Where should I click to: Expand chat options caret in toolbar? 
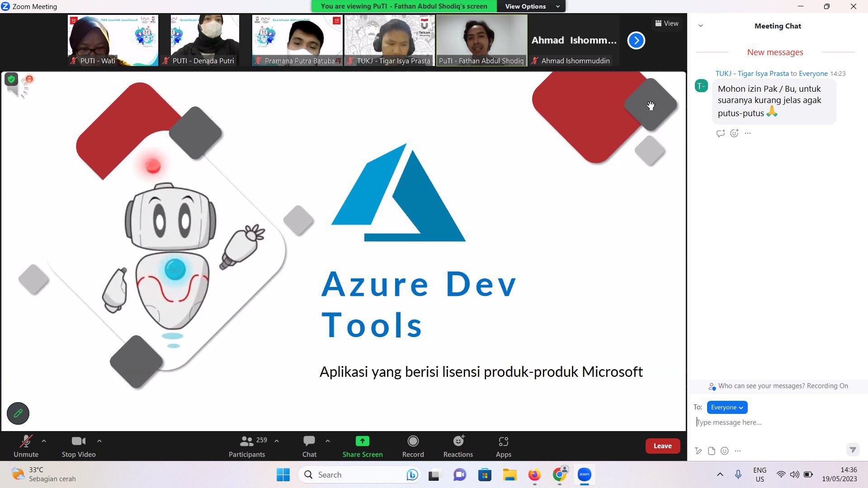[x=328, y=441]
